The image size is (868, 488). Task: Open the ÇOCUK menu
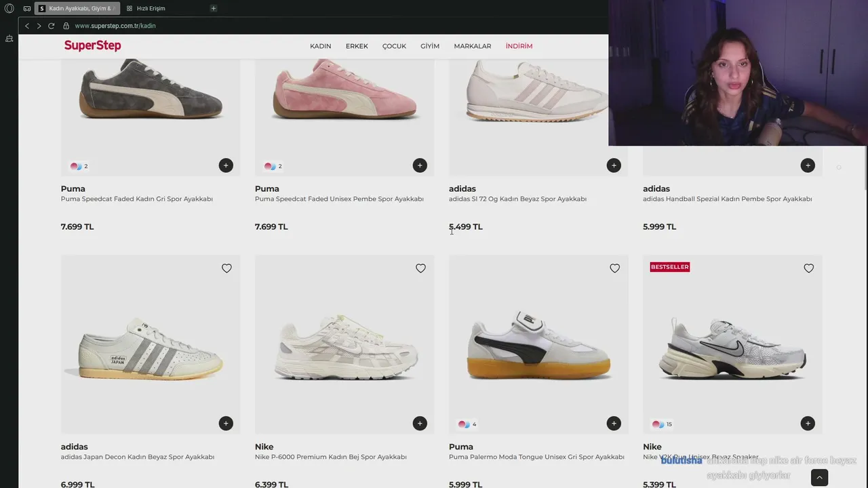point(394,46)
